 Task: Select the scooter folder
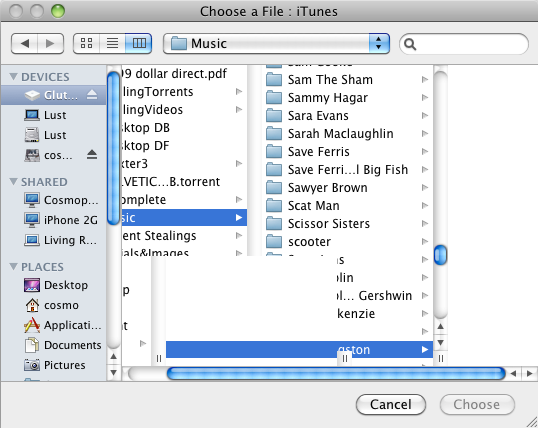click(347, 242)
